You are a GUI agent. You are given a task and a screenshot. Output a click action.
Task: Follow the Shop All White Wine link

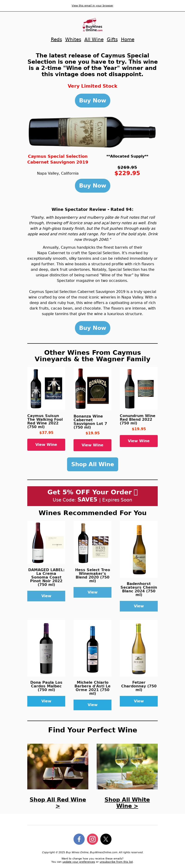click(127, 803)
